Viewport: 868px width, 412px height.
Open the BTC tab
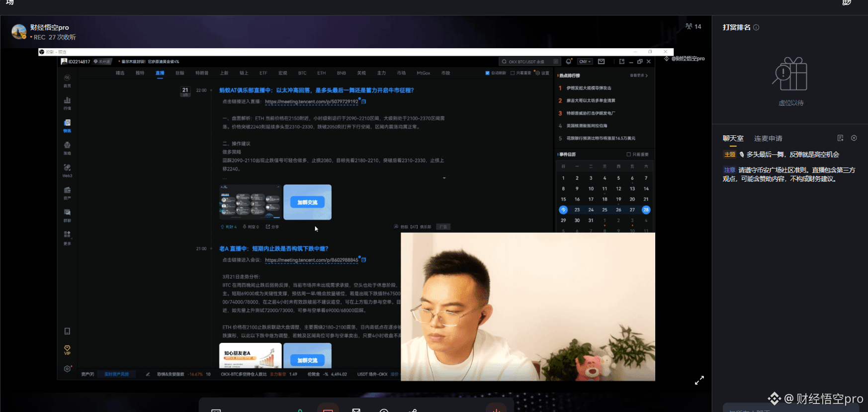302,73
